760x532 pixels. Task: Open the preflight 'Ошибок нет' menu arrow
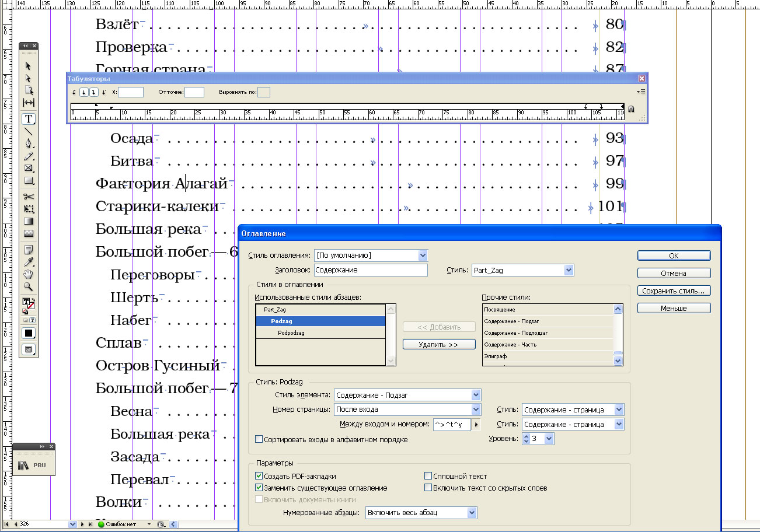pyautogui.click(x=149, y=524)
